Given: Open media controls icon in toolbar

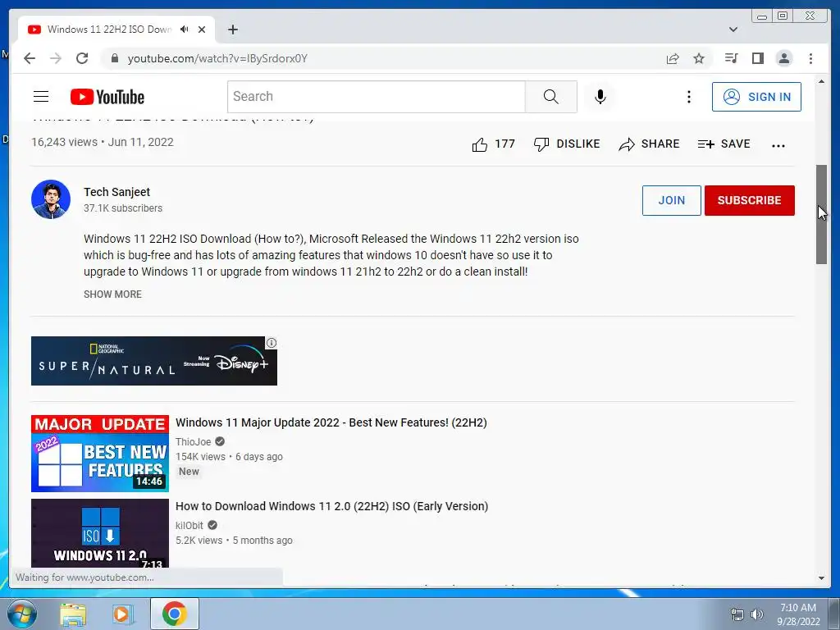Looking at the screenshot, I should [731, 58].
